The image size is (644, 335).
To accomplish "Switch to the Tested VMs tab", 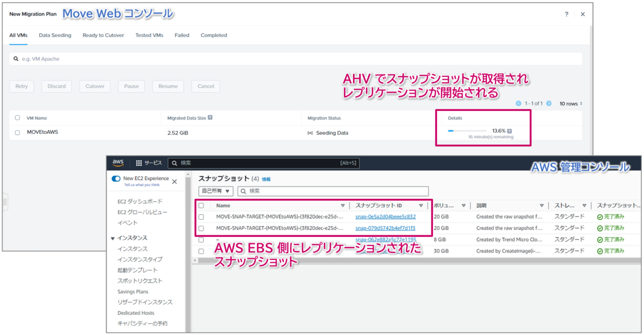I will point(149,35).
